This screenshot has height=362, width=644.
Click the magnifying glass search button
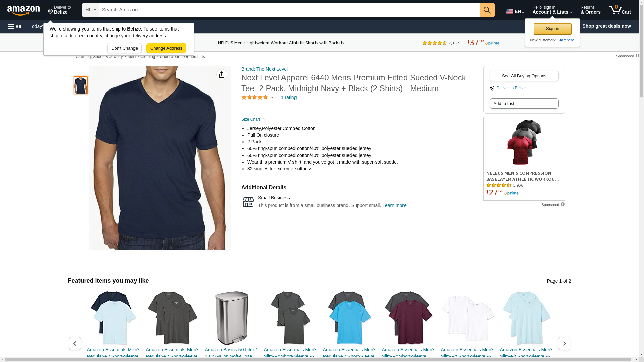pyautogui.click(x=487, y=10)
